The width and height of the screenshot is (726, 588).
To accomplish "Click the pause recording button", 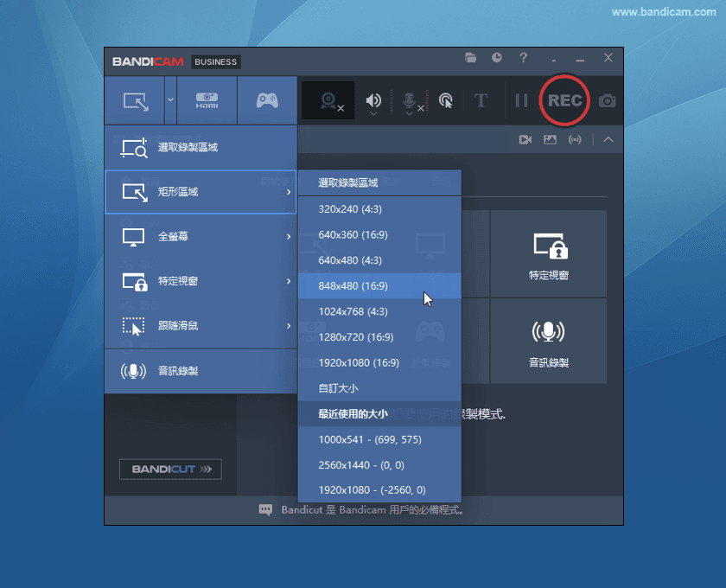I will pos(521,100).
